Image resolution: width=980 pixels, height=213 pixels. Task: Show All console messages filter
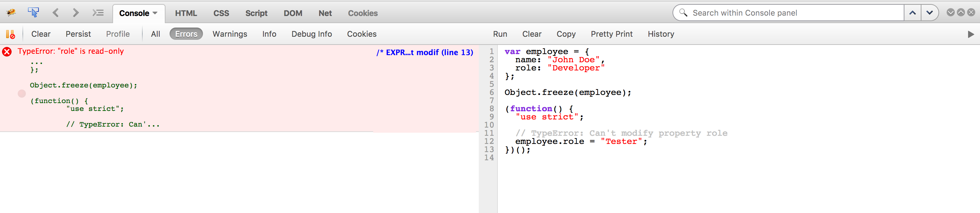pyautogui.click(x=155, y=34)
